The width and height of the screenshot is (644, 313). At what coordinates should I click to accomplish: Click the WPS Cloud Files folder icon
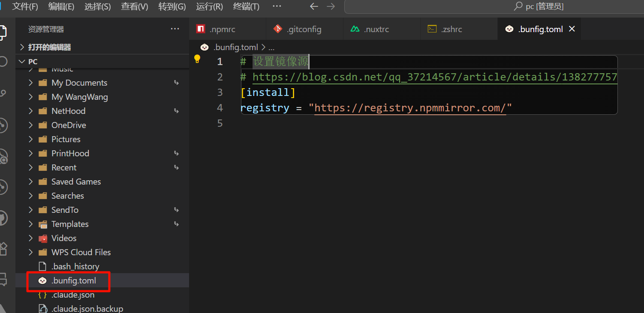coord(43,252)
